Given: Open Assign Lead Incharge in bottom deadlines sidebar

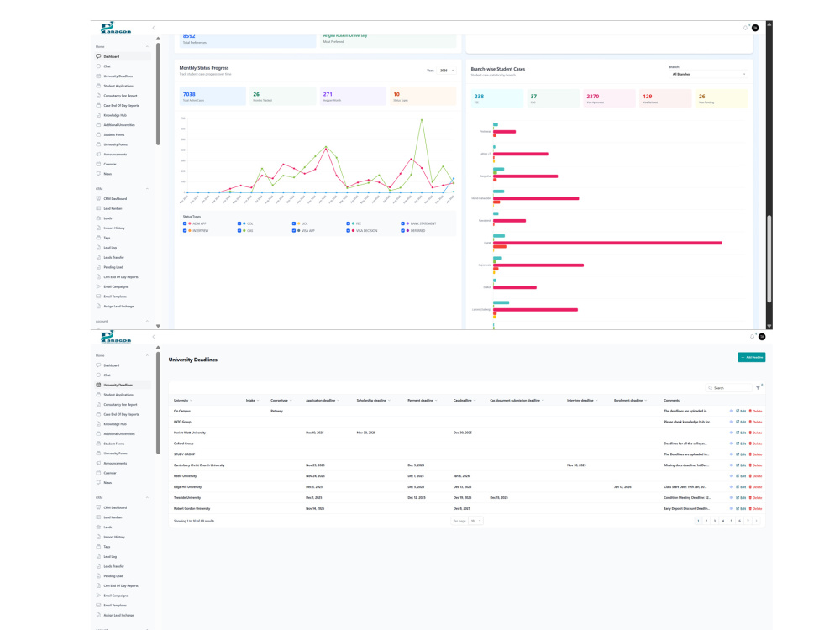Looking at the screenshot, I should point(118,615).
